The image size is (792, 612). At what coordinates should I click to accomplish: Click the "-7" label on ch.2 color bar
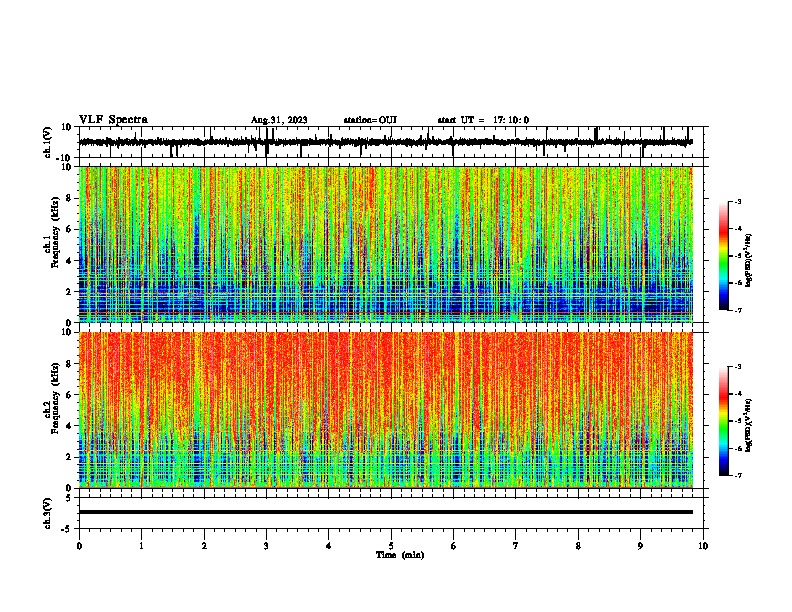pyautogui.click(x=738, y=475)
